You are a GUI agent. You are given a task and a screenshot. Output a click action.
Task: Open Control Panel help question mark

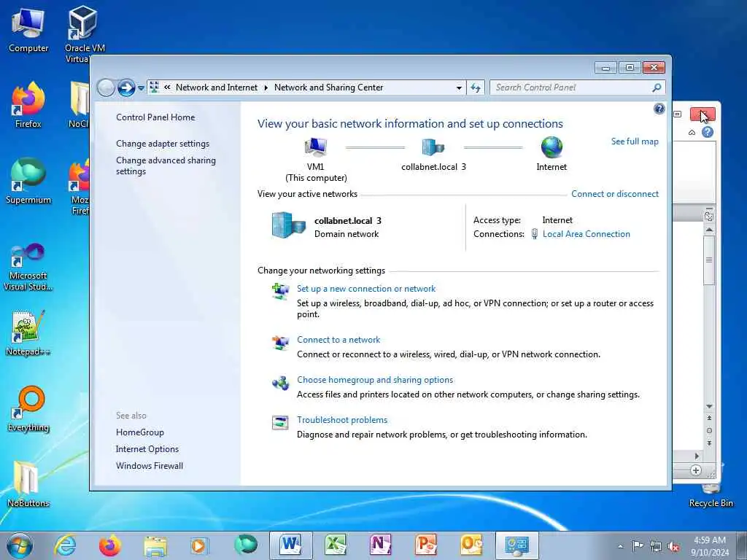[659, 109]
